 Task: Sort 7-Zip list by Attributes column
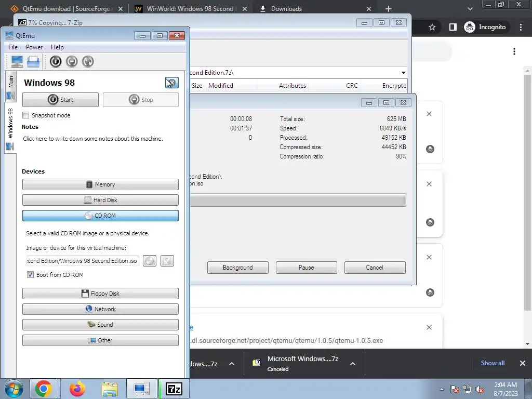tap(292, 86)
